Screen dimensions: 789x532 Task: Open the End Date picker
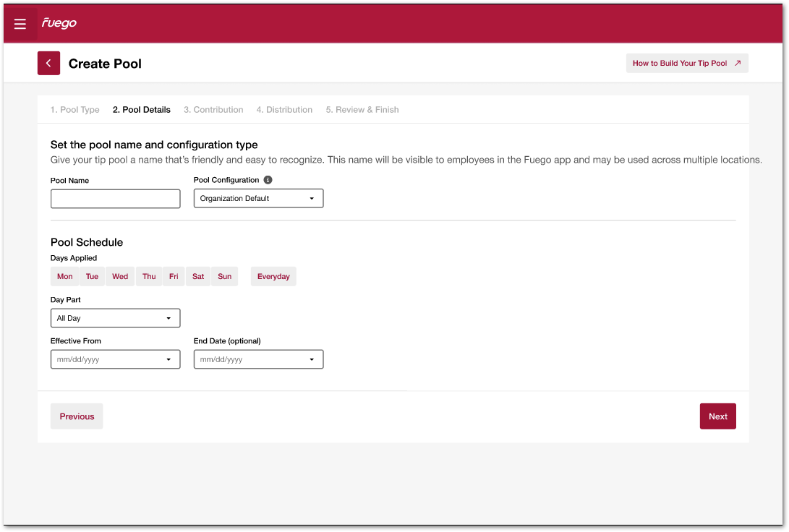coord(258,359)
